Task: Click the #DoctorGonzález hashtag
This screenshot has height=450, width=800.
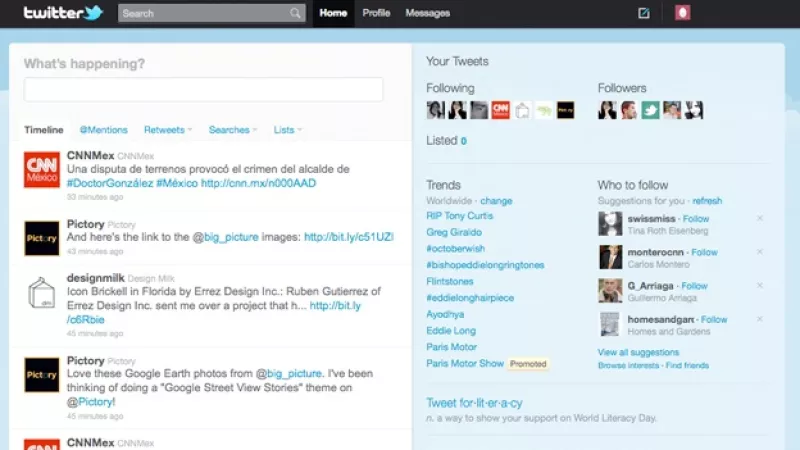Action: click(x=110, y=183)
